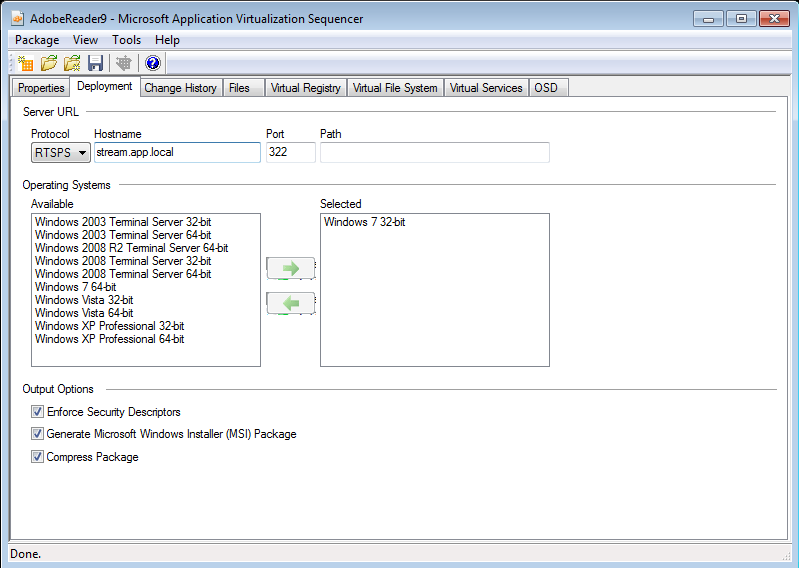The width and height of the screenshot is (799, 568).
Task: Toggle Compress Package checkbox
Action: point(37,456)
